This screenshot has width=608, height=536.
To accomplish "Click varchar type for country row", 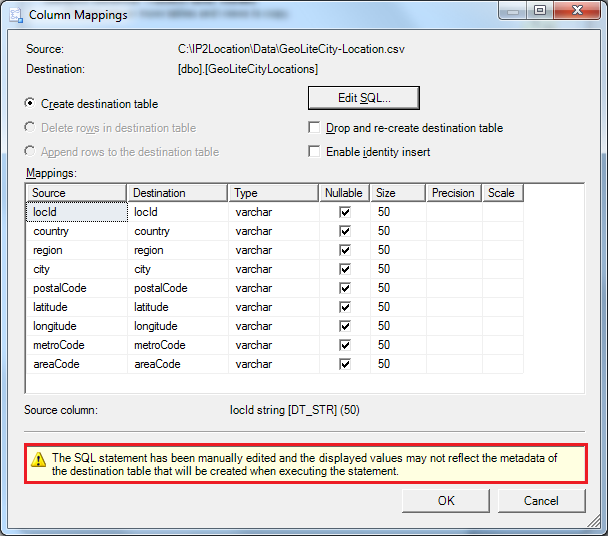I will [274, 231].
